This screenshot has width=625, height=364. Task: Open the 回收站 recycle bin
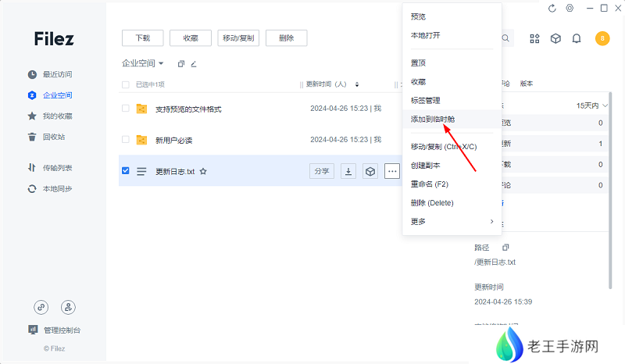click(x=47, y=137)
